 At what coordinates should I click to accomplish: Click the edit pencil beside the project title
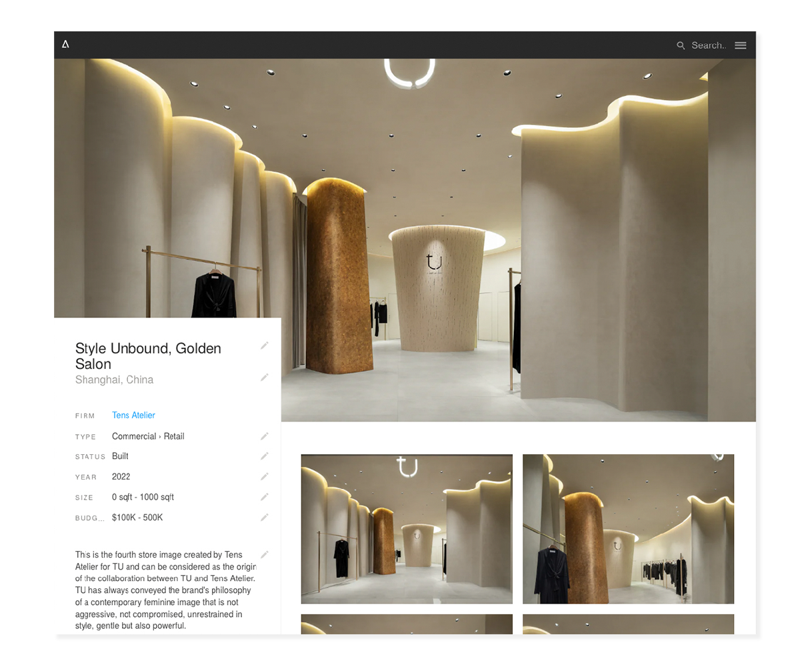[265, 346]
